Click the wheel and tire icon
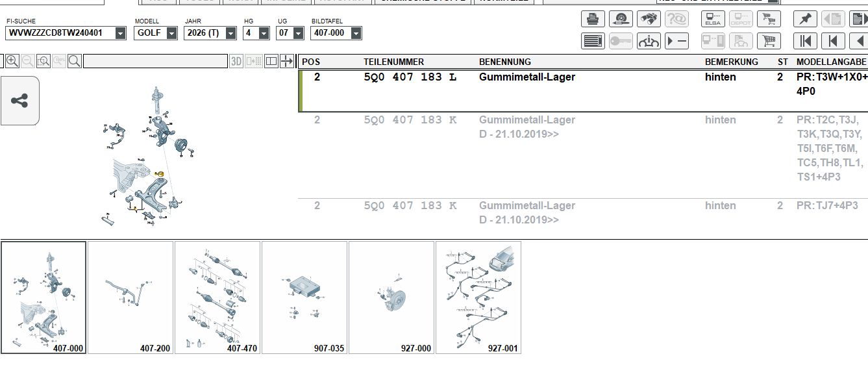The image size is (868, 367). 621,19
